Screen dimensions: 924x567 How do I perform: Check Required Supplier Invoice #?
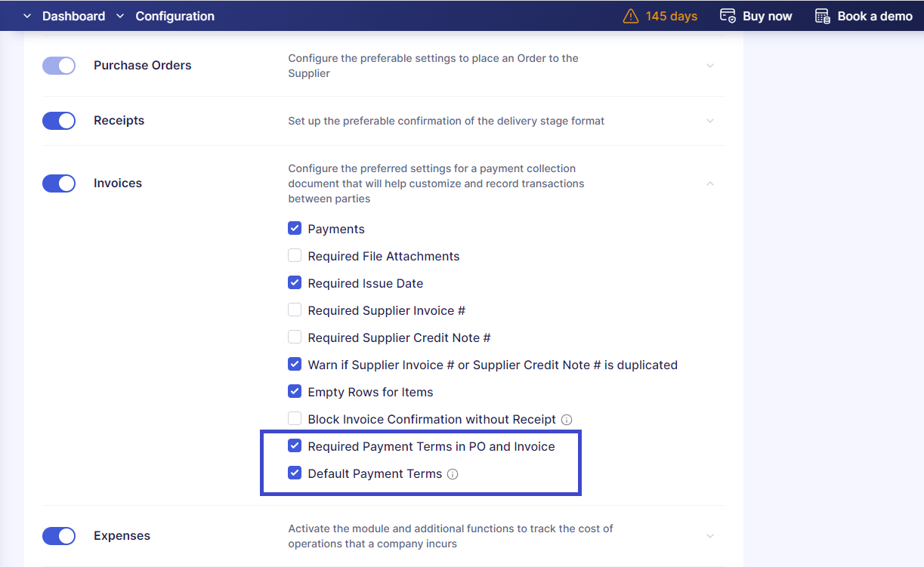294,310
